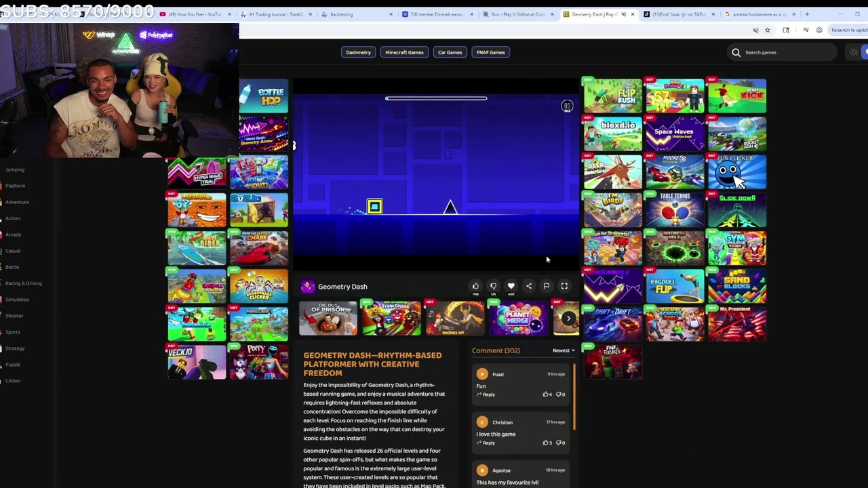Image resolution: width=868 pixels, height=488 pixels.
Task: Open the Slide Down game thumbnail
Action: [737, 209]
